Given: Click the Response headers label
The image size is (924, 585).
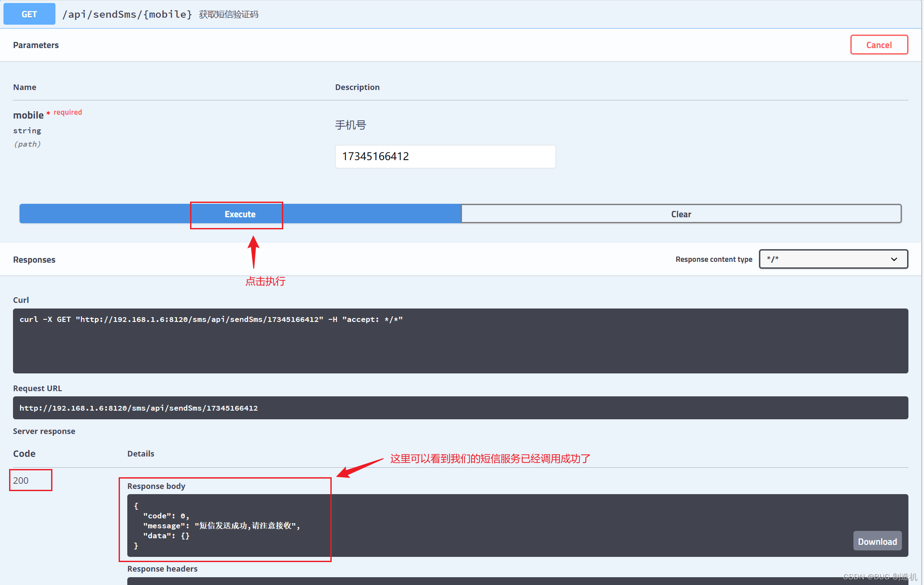Looking at the screenshot, I should [162, 569].
